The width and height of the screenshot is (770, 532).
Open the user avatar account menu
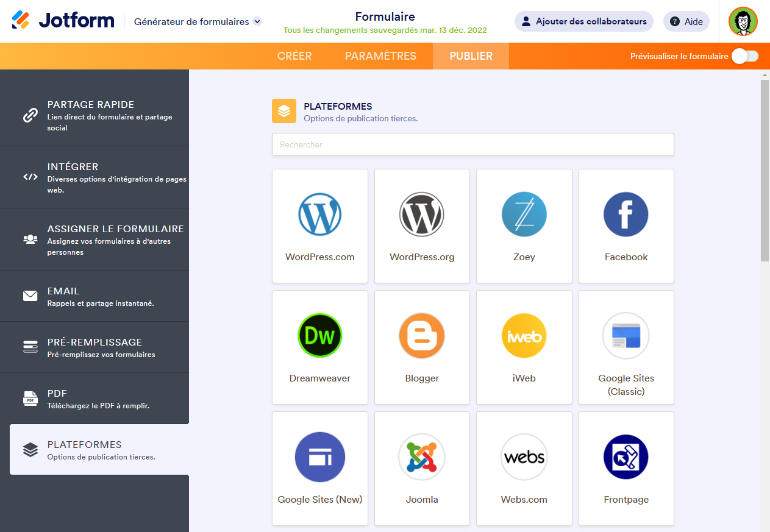point(743,21)
